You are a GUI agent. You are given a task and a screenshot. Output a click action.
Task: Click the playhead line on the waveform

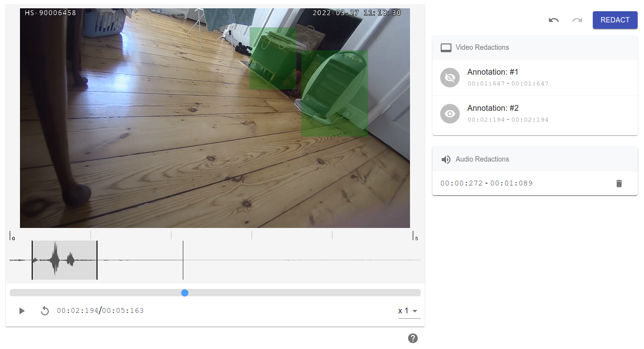[x=183, y=260]
